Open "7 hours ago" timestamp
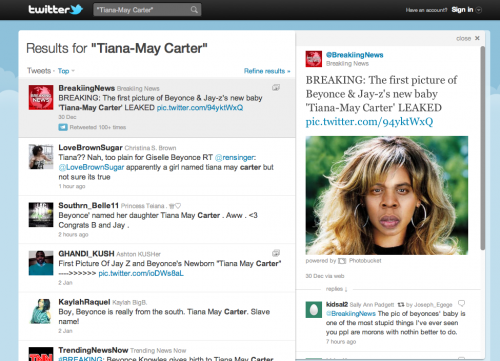The image size is (500, 361). coord(341,342)
